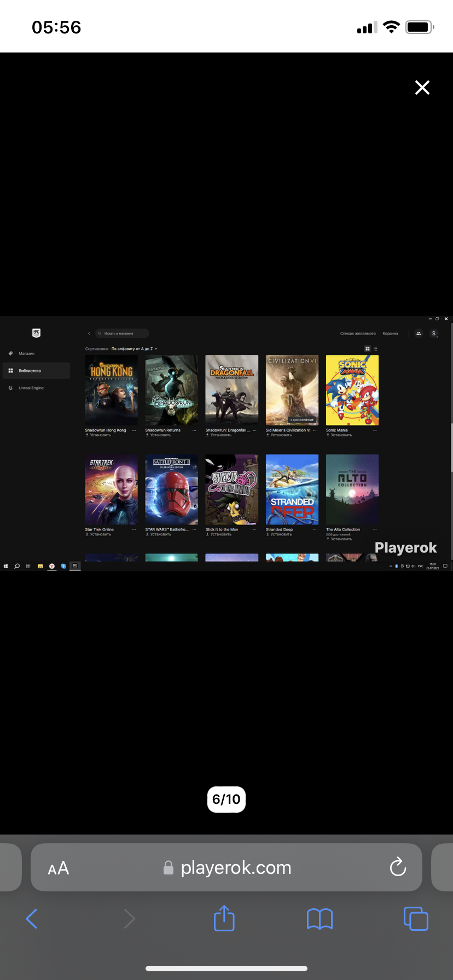Open the three-dot menu for The Alto Collection

coord(375,529)
